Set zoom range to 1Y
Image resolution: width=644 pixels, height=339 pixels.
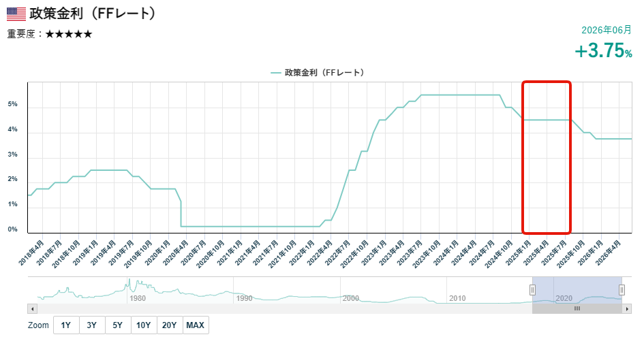pos(65,325)
